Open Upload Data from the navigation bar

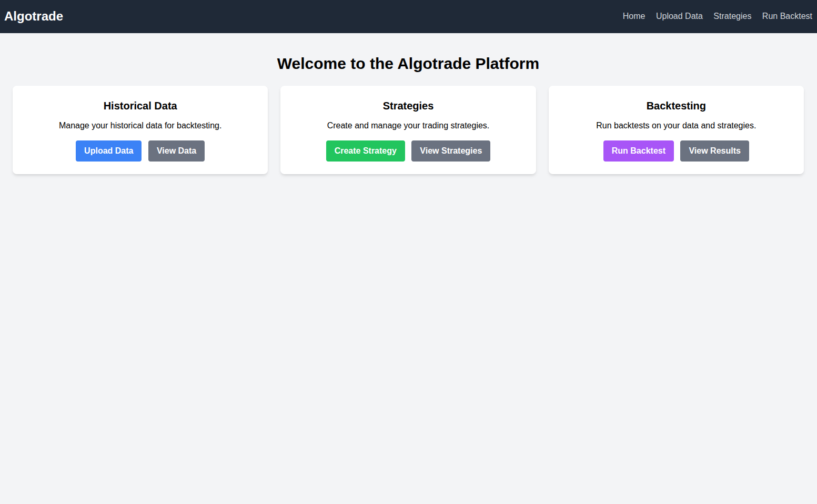coord(679,16)
